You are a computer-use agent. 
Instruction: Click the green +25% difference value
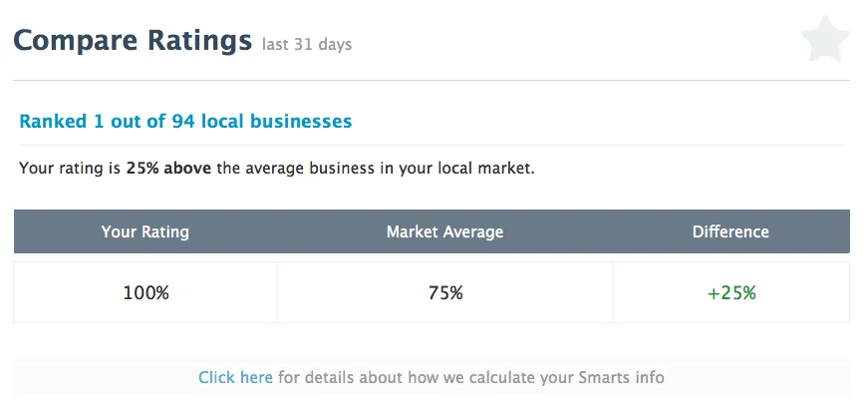(731, 293)
